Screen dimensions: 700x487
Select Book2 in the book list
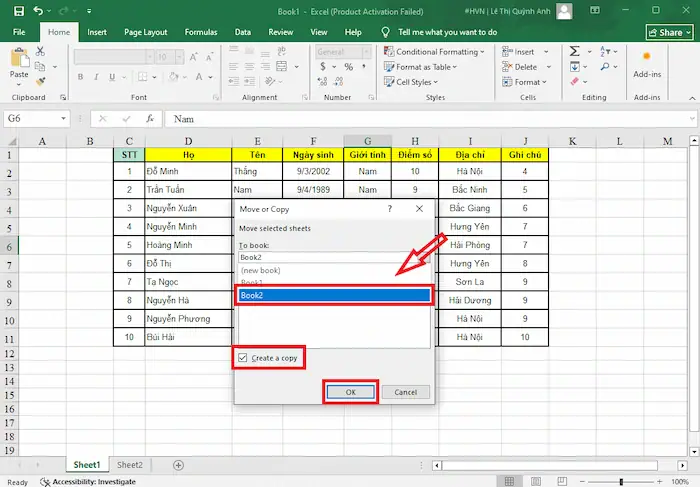point(334,295)
